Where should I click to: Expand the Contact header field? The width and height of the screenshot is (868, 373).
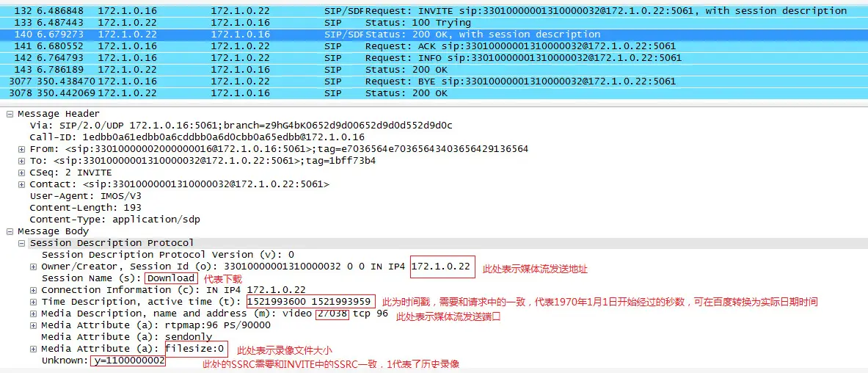click(22, 184)
